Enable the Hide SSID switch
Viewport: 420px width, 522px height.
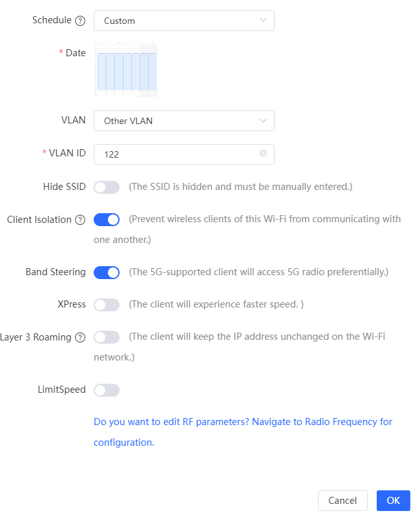pyautogui.click(x=107, y=187)
